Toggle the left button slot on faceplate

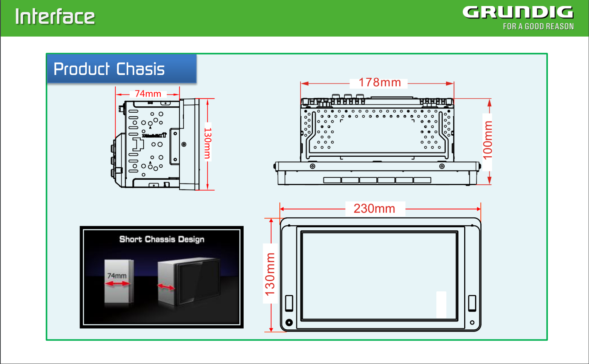pos(290,302)
